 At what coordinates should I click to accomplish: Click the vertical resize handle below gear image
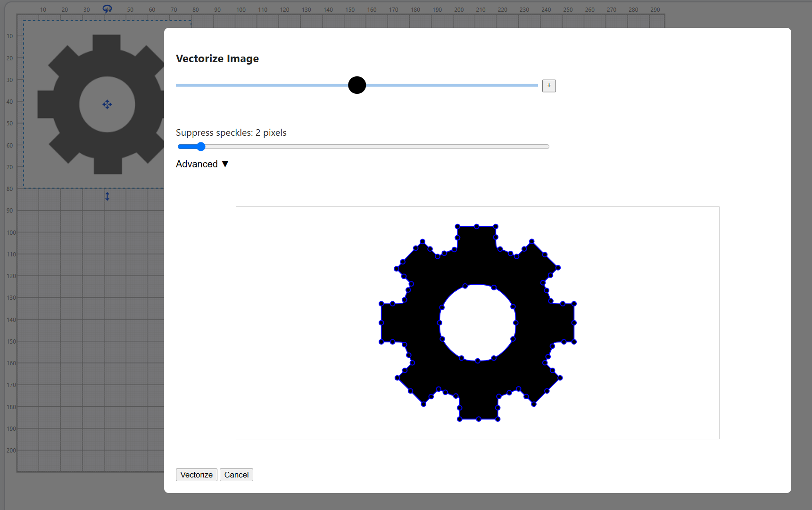point(107,197)
